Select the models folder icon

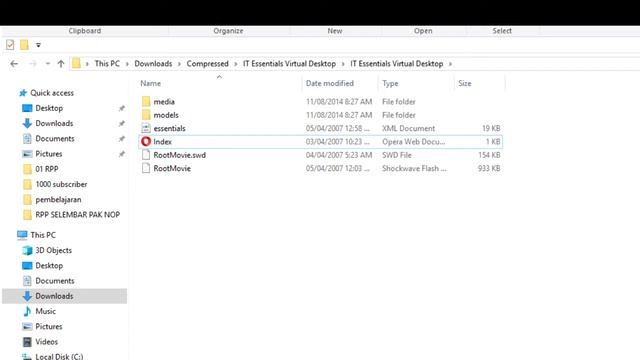pos(146,115)
